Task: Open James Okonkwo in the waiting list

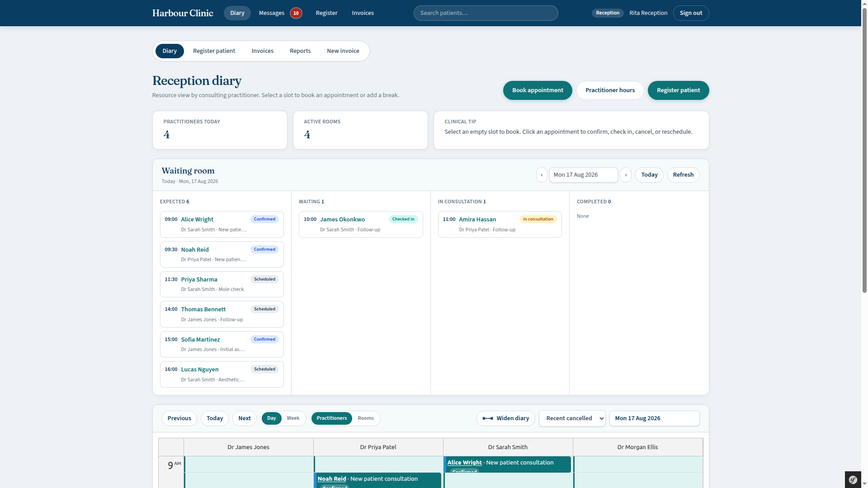Action: pos(342,220)
